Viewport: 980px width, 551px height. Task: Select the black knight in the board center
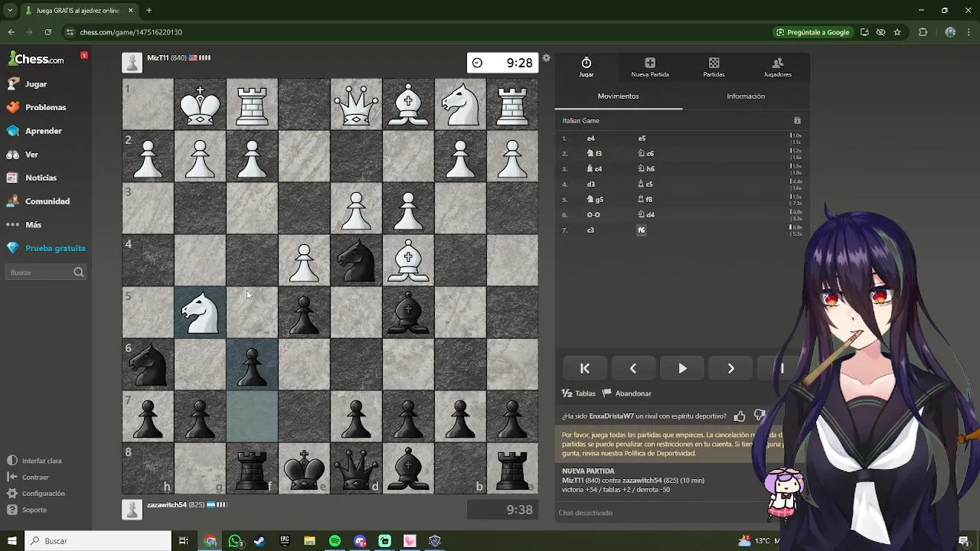tap(356, 260)
